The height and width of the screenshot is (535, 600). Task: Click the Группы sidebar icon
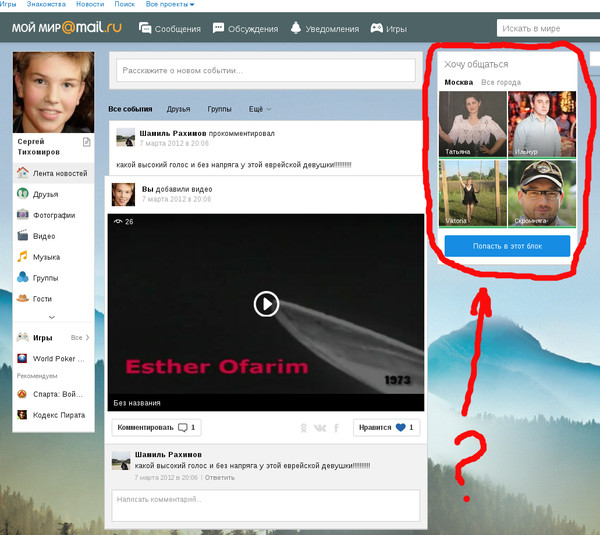(23, 277)
